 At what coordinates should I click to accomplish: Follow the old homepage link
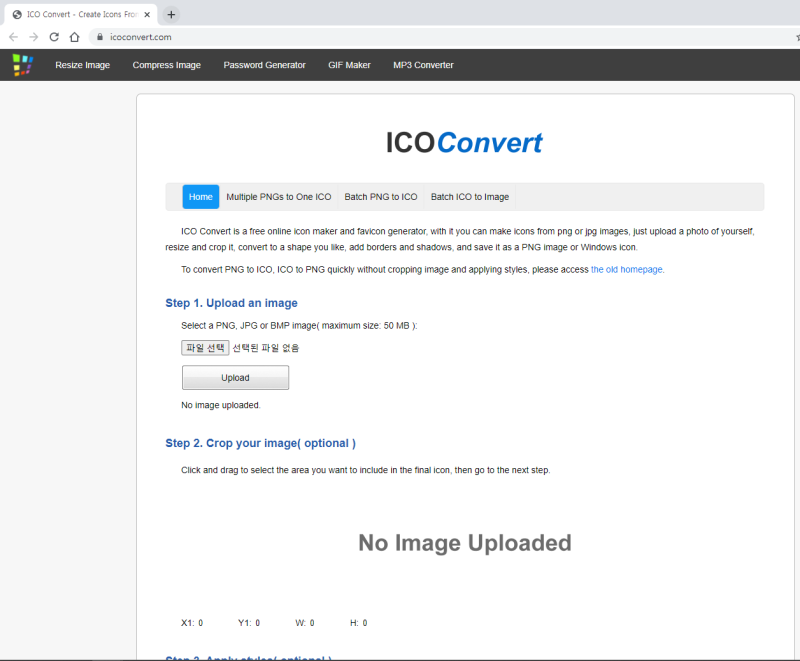[627, 269]
